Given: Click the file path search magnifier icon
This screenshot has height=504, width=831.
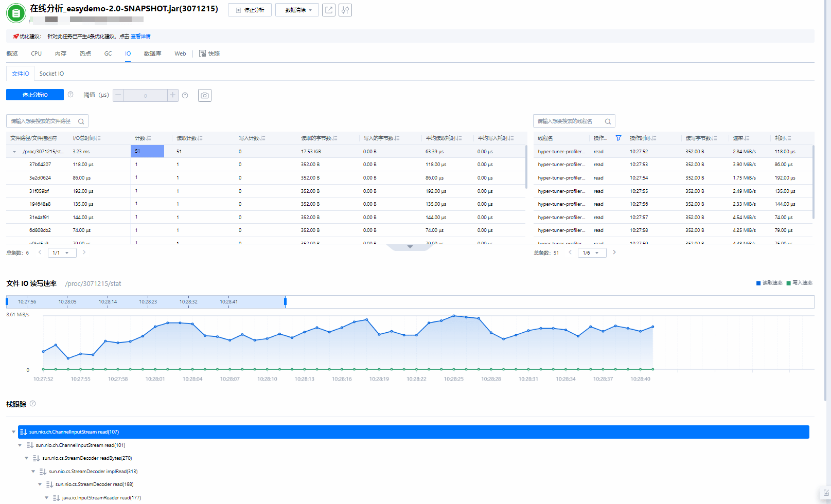Looking at the screenshot, I should 81,121.
